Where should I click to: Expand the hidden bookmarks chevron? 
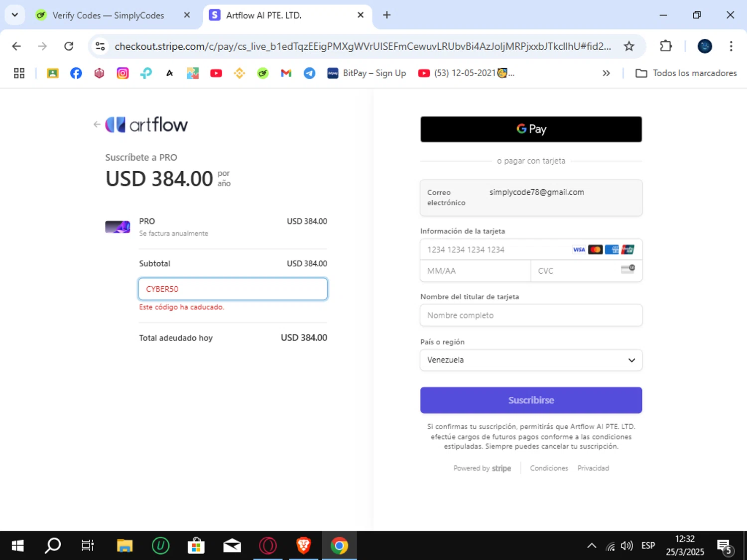tap(606, 73)
